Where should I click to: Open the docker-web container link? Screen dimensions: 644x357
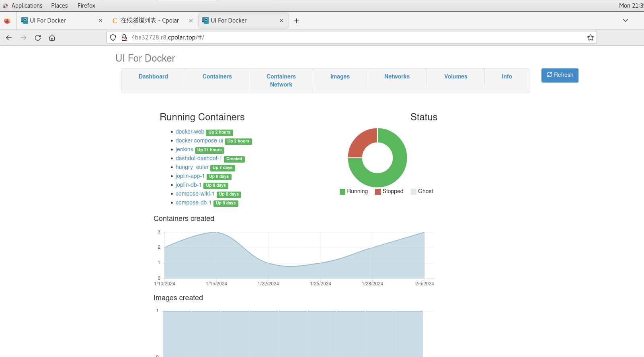coord(190,132)
